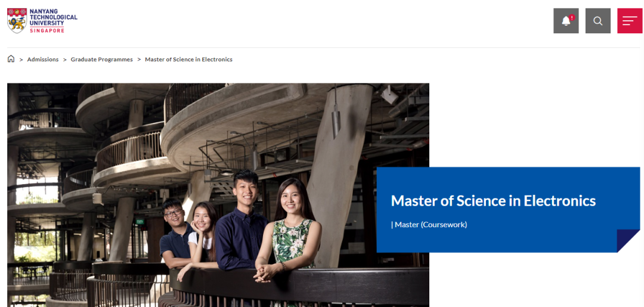Image resolution: width=644 pixels, height=307 pixels.
Task: Open Graduate Programmes breadcrumb link
Action: click(x=101, y=60)
